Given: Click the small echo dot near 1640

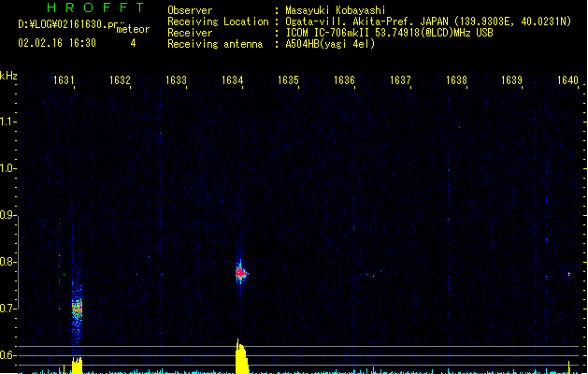Looking at the screenshot, I should coord(569,274).
